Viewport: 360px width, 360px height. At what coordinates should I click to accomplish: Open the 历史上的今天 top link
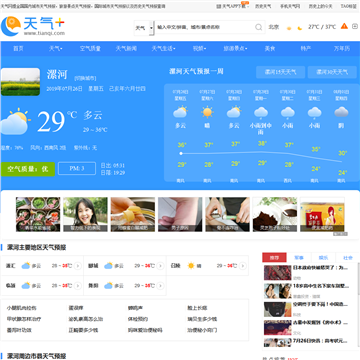click(x=320, y=6)
